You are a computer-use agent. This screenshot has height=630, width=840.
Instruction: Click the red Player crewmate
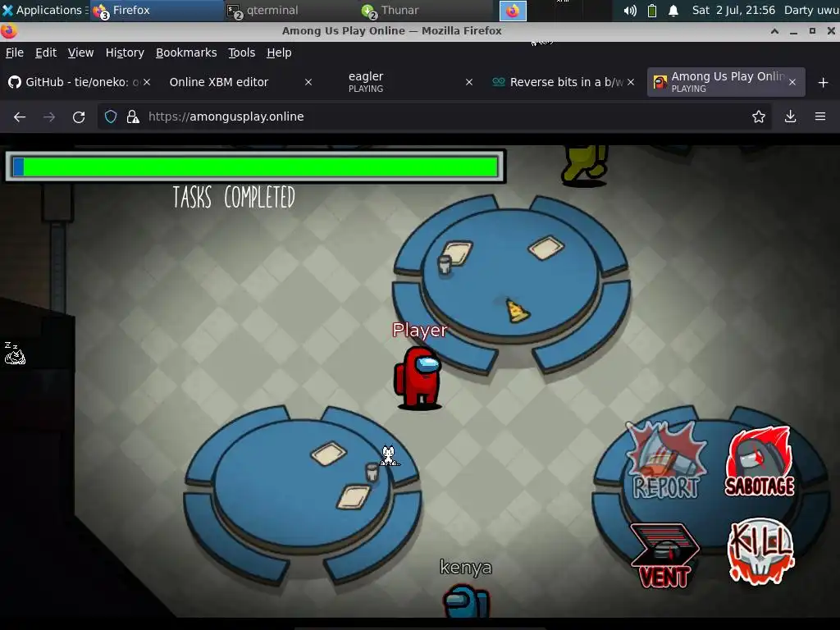[x=419, y=377]
